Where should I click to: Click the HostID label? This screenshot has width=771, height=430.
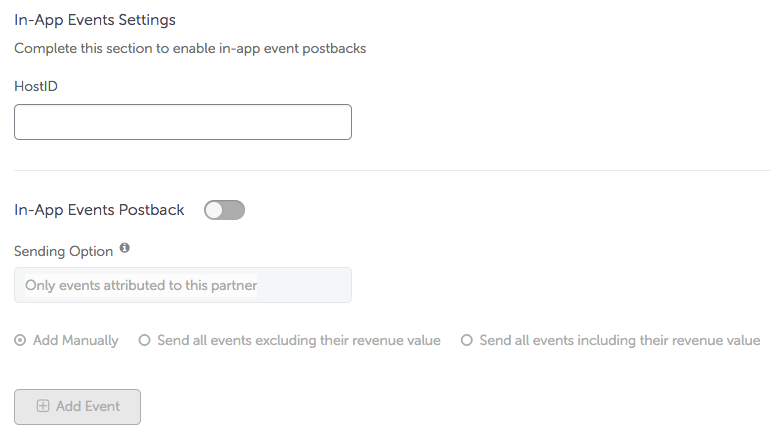pos(36,86)
